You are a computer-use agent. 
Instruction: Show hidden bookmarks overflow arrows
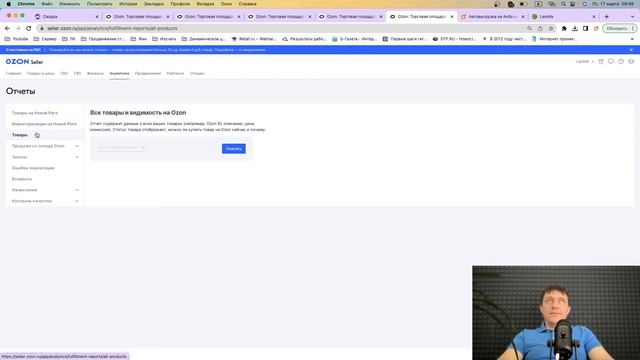[632, 39]
